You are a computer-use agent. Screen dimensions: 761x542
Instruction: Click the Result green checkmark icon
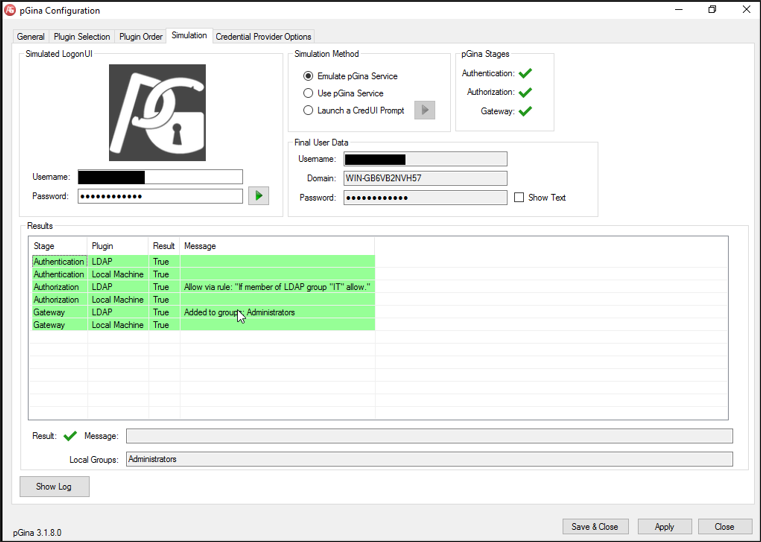pyautogui.click(x=70, y=436)
